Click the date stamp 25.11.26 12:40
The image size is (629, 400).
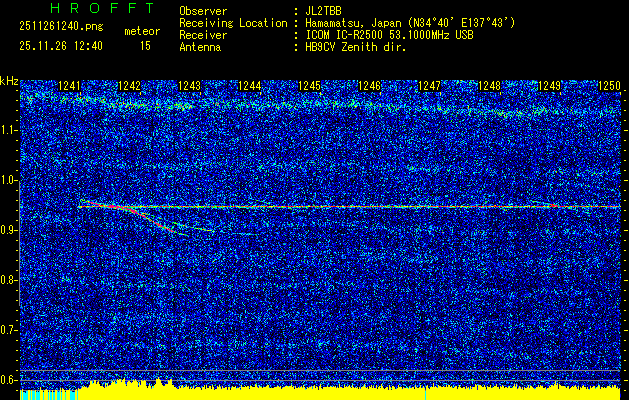pos(60,45)
